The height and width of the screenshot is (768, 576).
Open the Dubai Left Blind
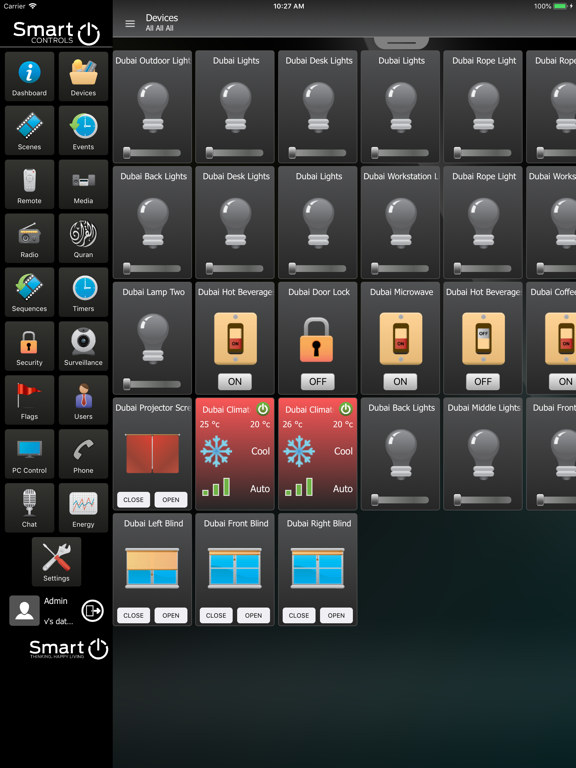171,615
